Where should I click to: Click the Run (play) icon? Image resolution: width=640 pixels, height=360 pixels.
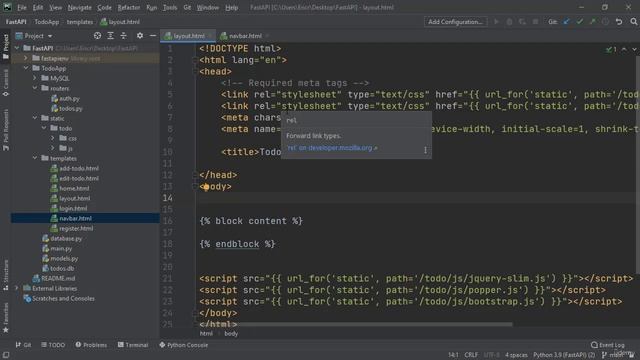tap(496, 22)
